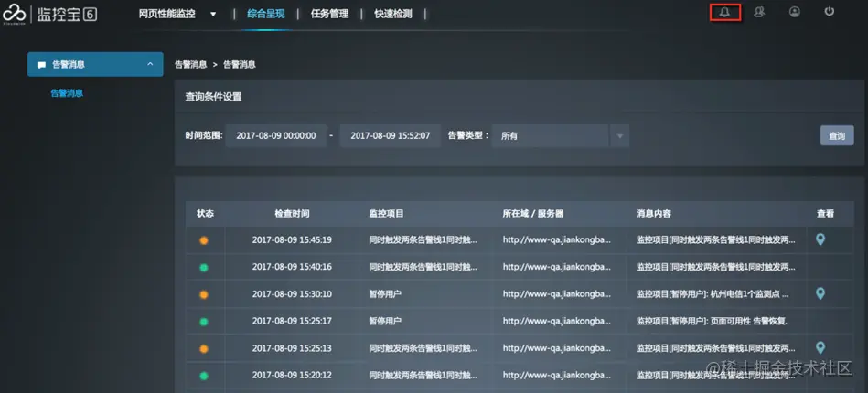
Task: Click start time field 2017-08-09 00:00:00
Action: point(275,135)
